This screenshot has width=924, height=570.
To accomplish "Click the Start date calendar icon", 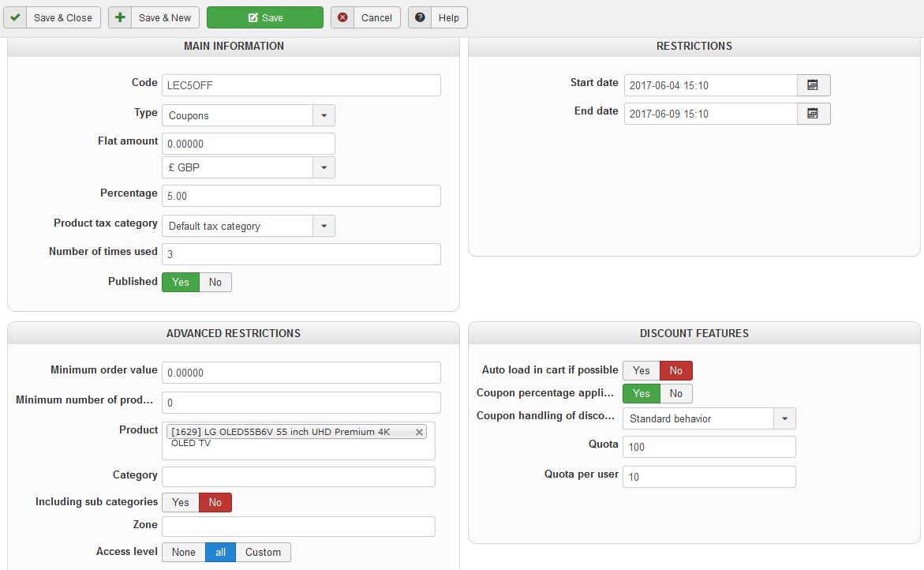I will coord(814,85).
